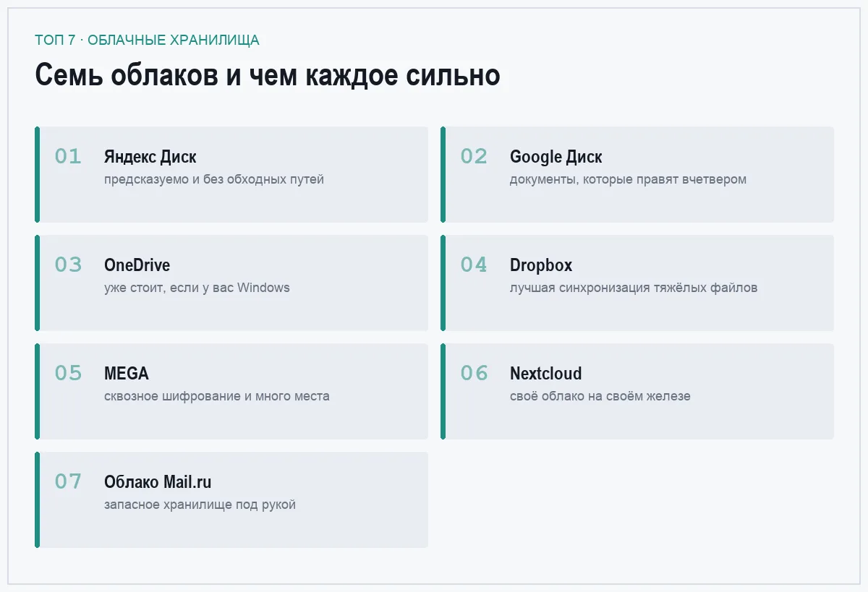Click the label 'ТОП 7 · ОБЛАЧНЫЕ ХРАНИЛИЩА'

[x=147, y=40]
